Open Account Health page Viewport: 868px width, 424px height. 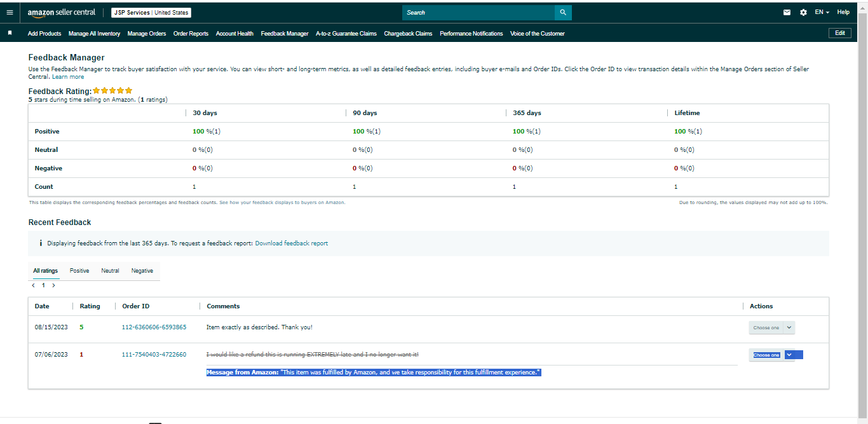(234, 34)
